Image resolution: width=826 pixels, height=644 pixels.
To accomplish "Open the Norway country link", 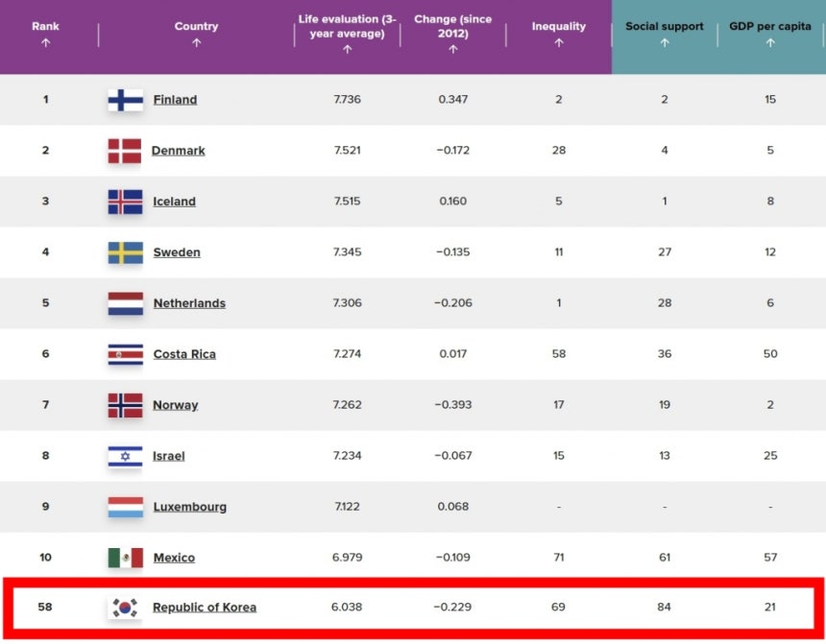I will (x=176, y=405).
